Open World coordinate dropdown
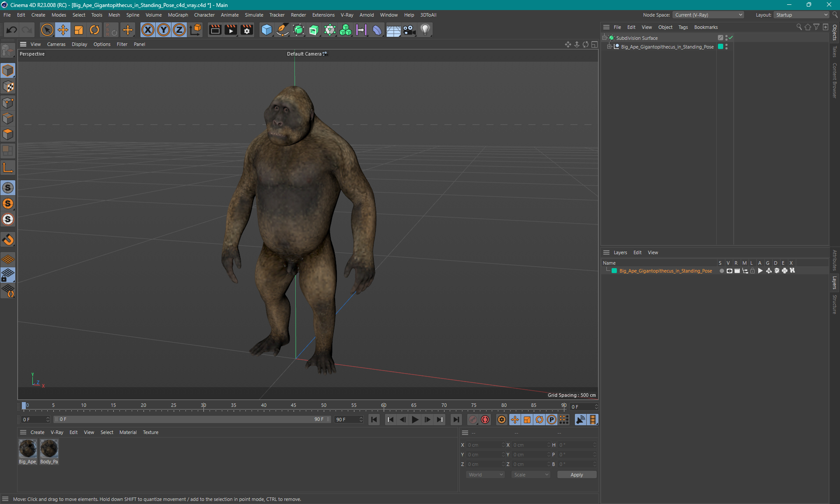This screenshot has height=504, width=840. (x=485, y=475)
